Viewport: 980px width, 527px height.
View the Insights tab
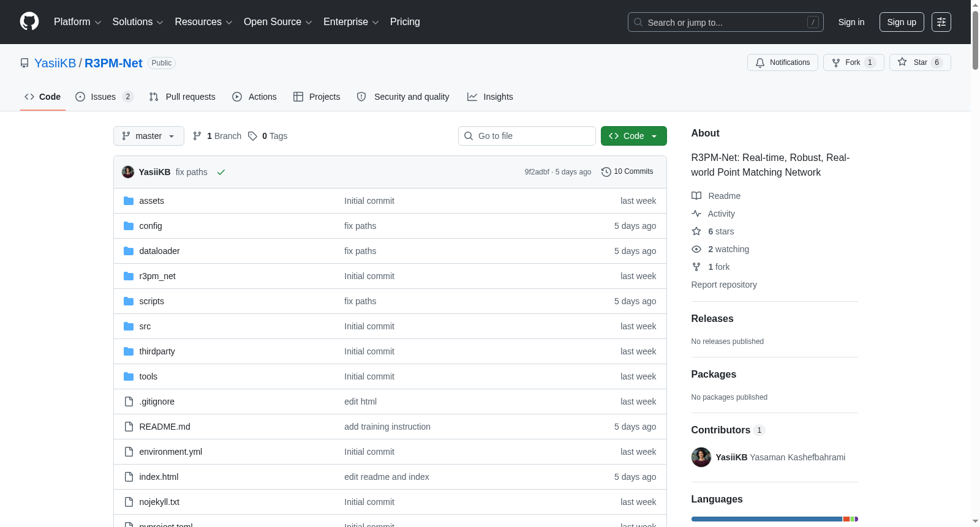coord(490,97)
